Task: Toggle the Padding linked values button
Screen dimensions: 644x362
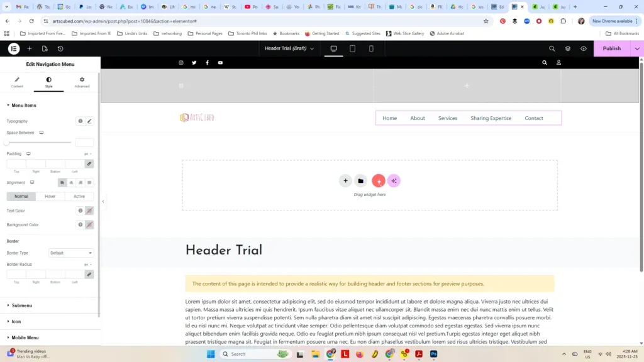Action: [x=89, y=164]
